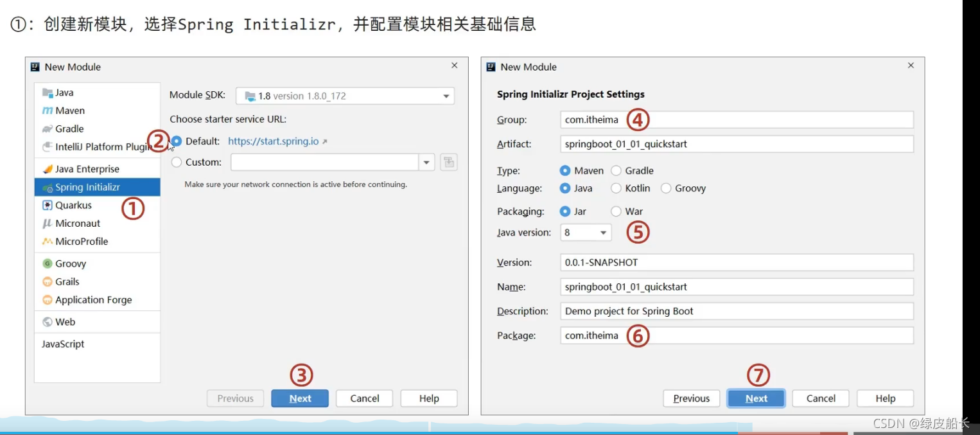Set language to Java
This screenshot has height=435, width=980.
pos(565,188)
